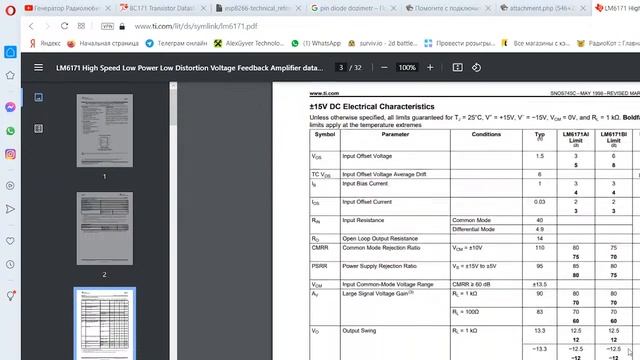Open My Flow send icon in sidebar
Screen dimensions: 640x360
[x=10, y=209]
